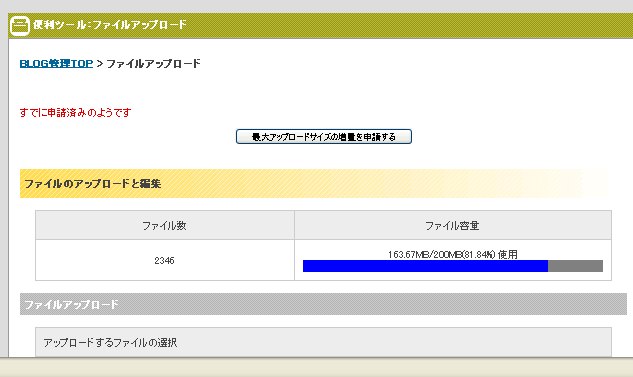Viewport: 633px width, 377px height.
Task: Select the ファイルのアップロードと編集 section heading
Action: (x=93, y=184)
